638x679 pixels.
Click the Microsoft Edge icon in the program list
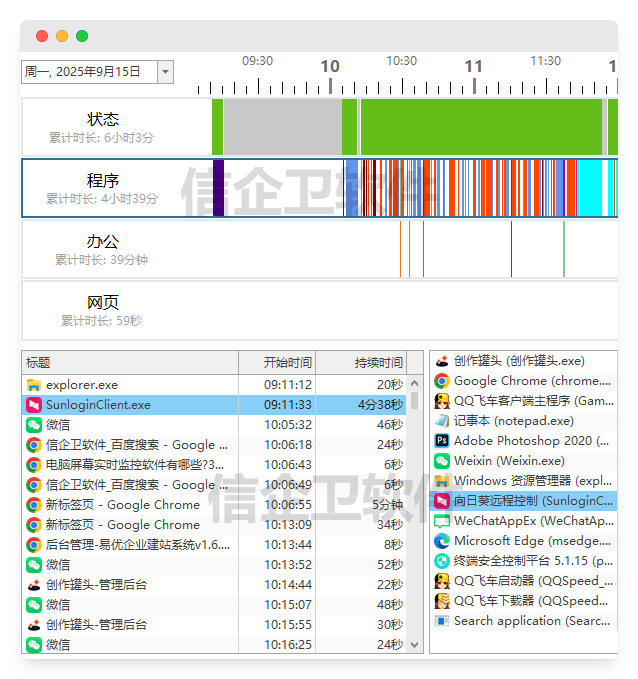click(441, 541)
